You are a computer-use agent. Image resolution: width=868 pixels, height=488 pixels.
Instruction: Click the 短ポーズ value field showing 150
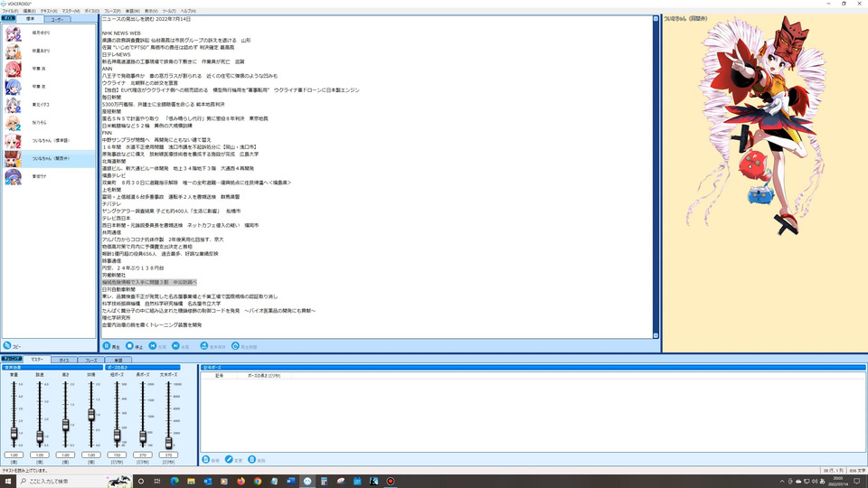pyautogui.click(x=117, y=455)
